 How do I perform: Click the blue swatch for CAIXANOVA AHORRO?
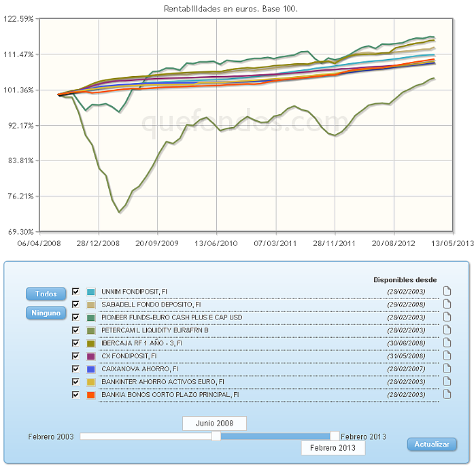tap(90, 369)
